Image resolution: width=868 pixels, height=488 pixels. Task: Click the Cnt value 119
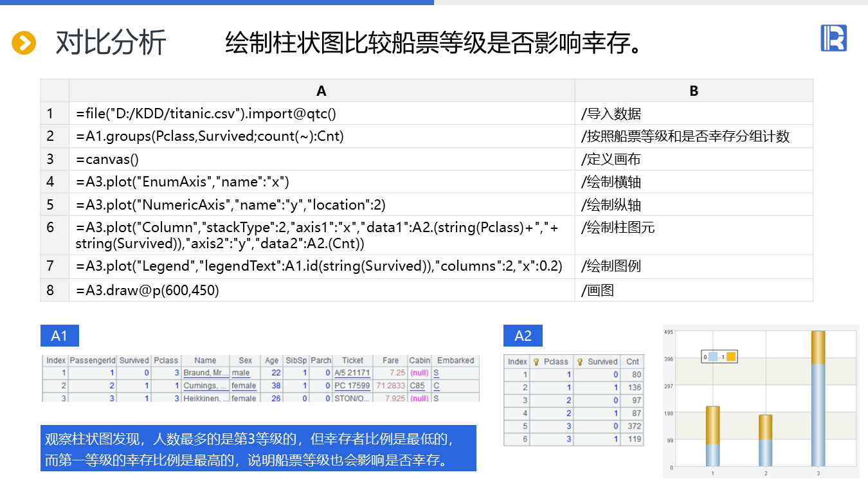635,440
